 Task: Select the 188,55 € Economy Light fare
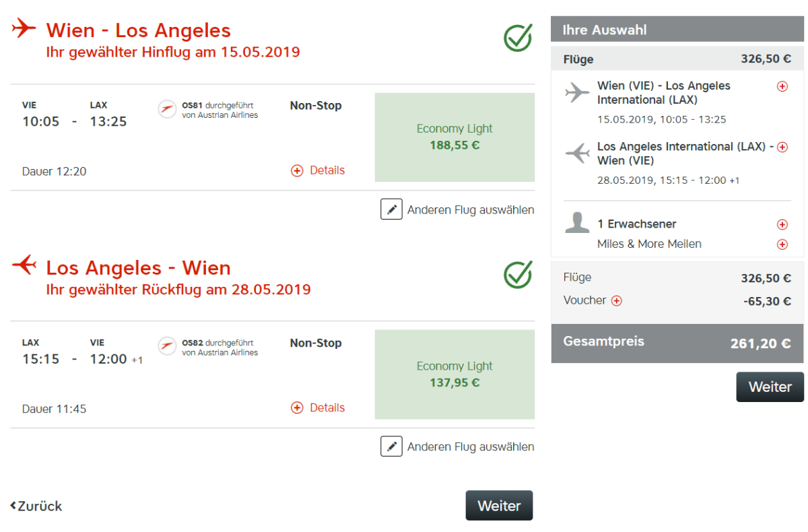[454, 137]
